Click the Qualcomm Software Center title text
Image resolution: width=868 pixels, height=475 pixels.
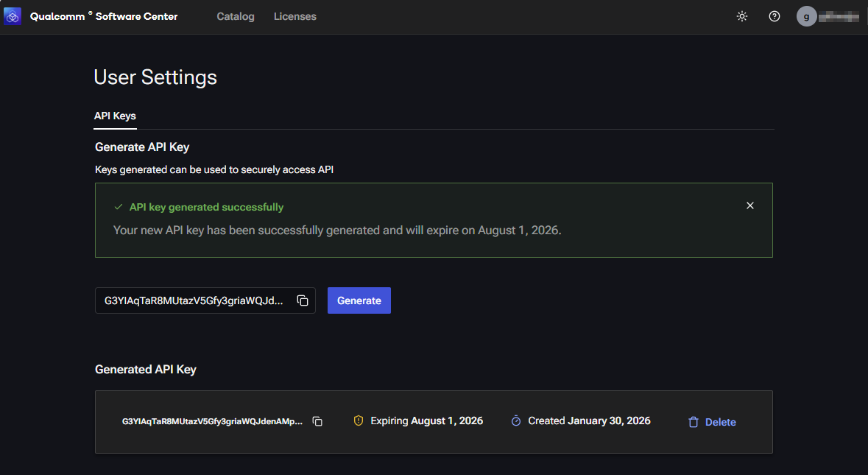coord(104,17)
